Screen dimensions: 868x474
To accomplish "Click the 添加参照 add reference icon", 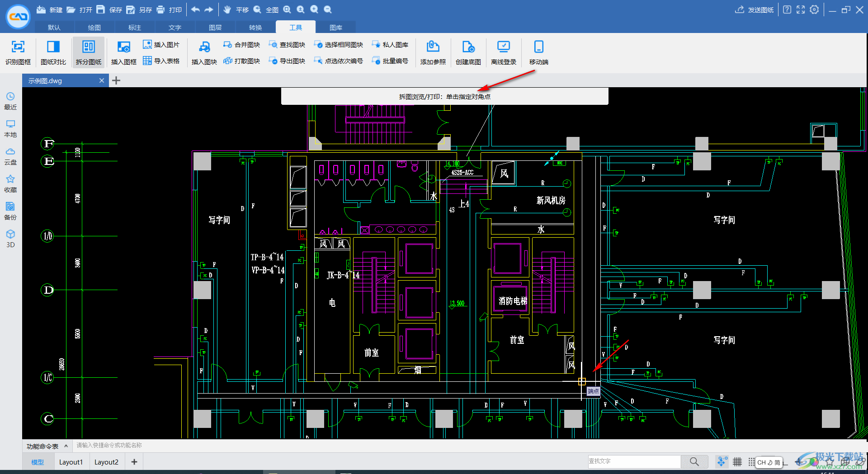I will tap(433, 47).
